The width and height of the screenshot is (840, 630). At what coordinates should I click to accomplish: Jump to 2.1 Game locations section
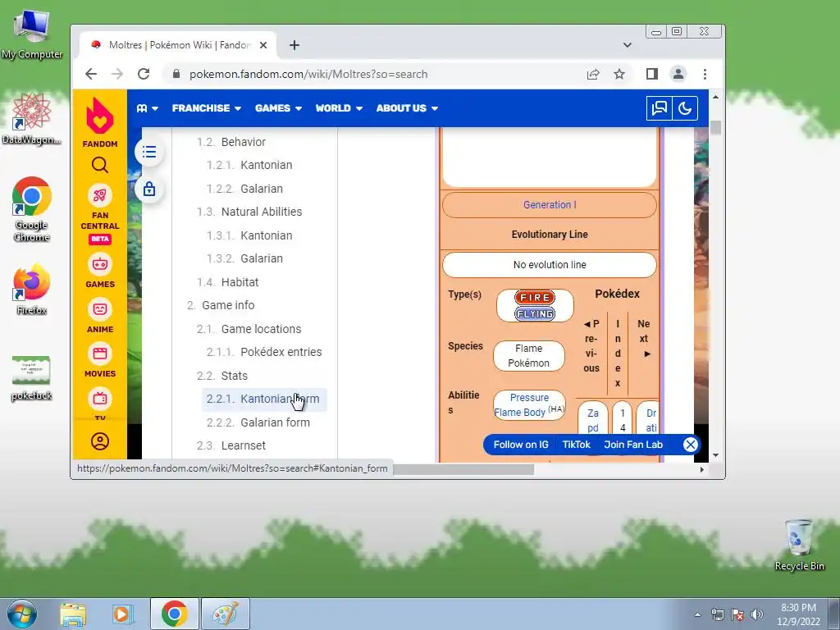point(249,329)
